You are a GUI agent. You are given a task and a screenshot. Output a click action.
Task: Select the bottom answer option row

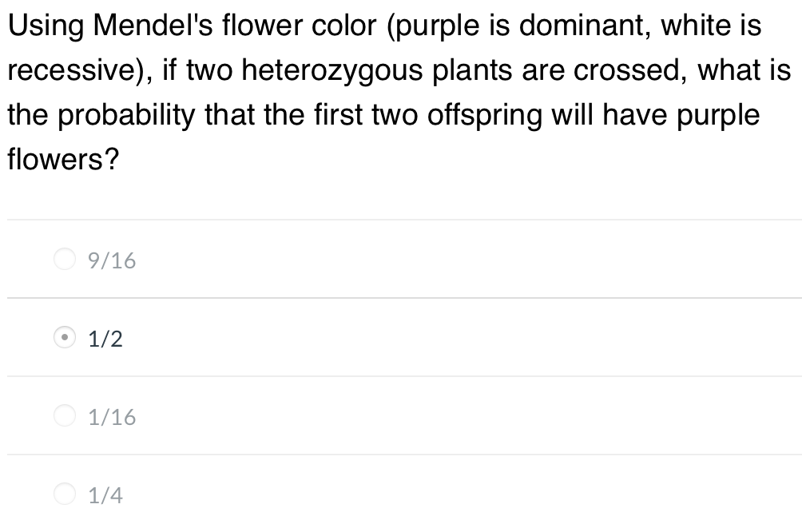320,493
